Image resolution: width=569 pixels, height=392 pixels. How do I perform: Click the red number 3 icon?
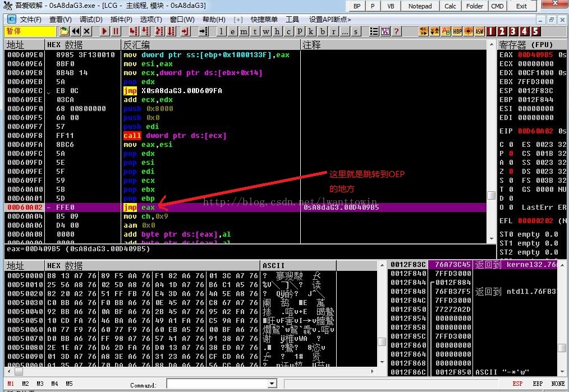pos(513,31)
